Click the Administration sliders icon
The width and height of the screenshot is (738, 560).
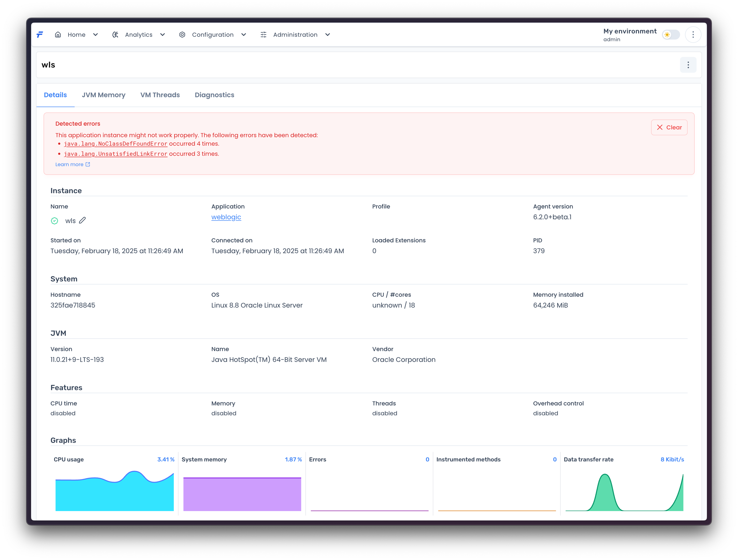(263, 35)
